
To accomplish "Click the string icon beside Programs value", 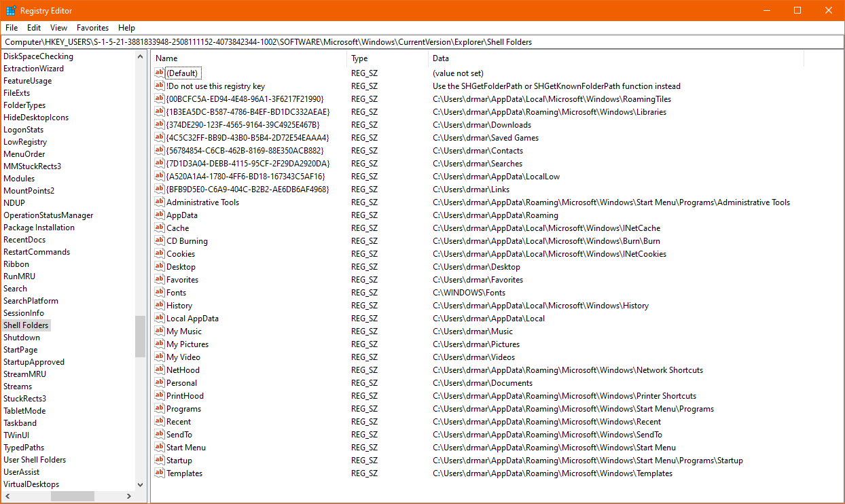I will coord(160,408).
